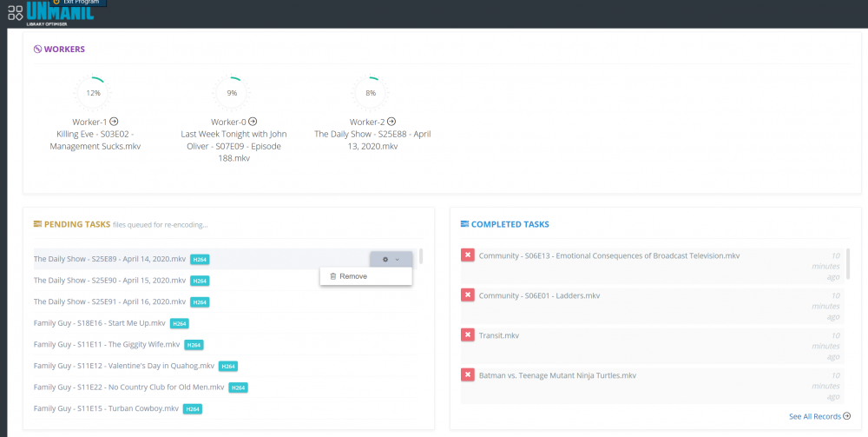This screenshot has height=437, width=868.
Task: Open See All Records link
Action: tap(819, 416)
